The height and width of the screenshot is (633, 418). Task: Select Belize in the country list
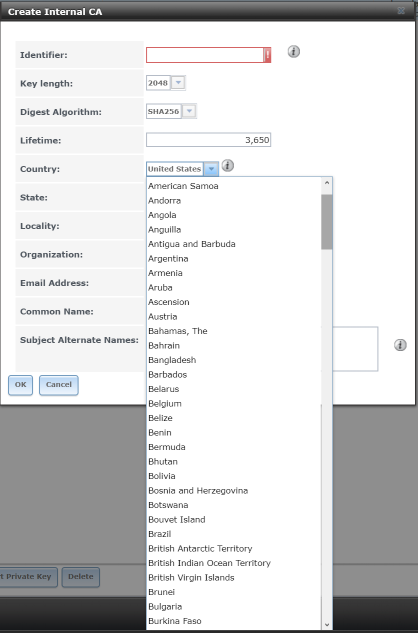click(x=234, y=418)
